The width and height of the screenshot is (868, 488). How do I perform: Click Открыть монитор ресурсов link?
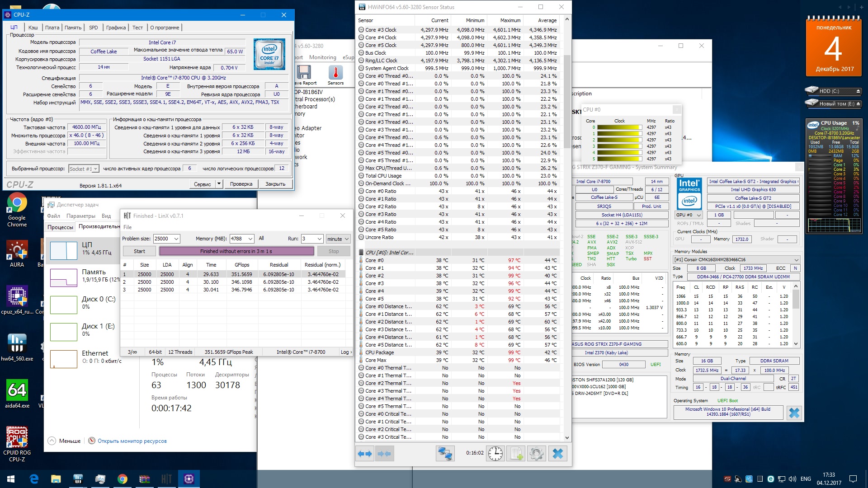(x=132, y=441)
